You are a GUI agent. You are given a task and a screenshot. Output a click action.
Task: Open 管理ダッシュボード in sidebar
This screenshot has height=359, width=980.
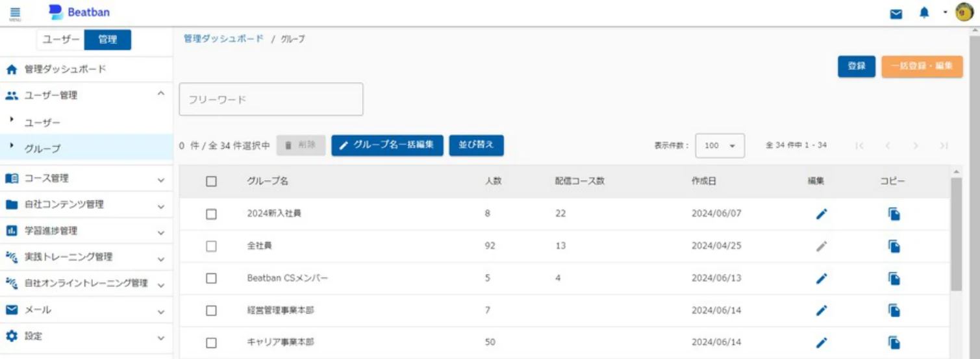click(x=86, y=69)
